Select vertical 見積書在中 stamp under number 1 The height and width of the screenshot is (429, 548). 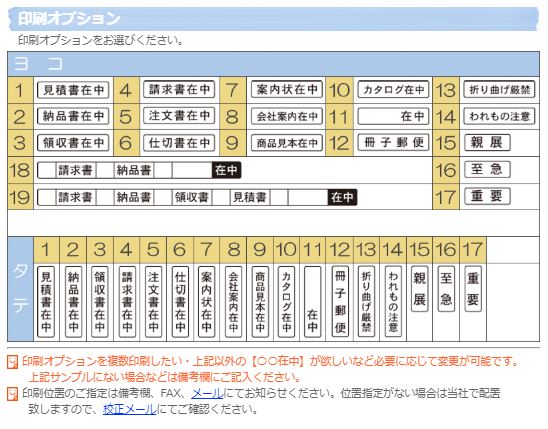pyautogui.click(x=46, y=302)
